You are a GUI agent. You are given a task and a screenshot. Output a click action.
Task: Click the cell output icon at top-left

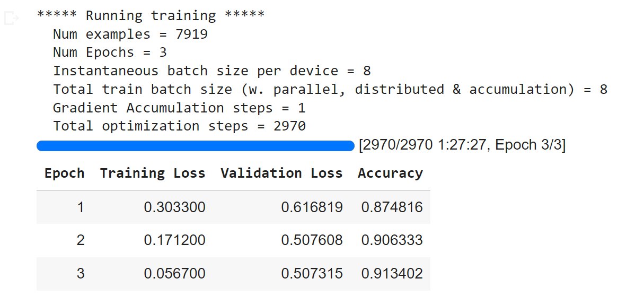pyautogui.click(x=11, y=19)
